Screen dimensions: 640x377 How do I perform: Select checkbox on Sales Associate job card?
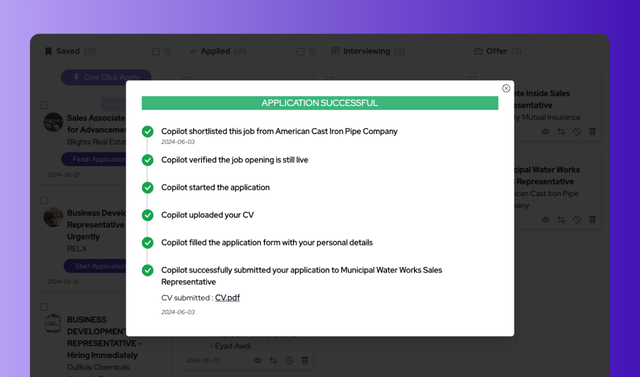click(x=44, y=105)
